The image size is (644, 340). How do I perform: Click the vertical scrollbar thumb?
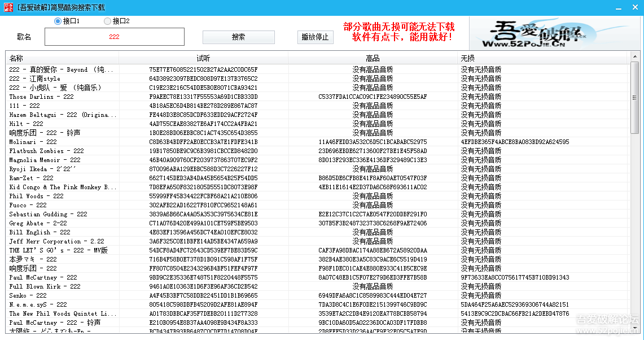(634, 98)
